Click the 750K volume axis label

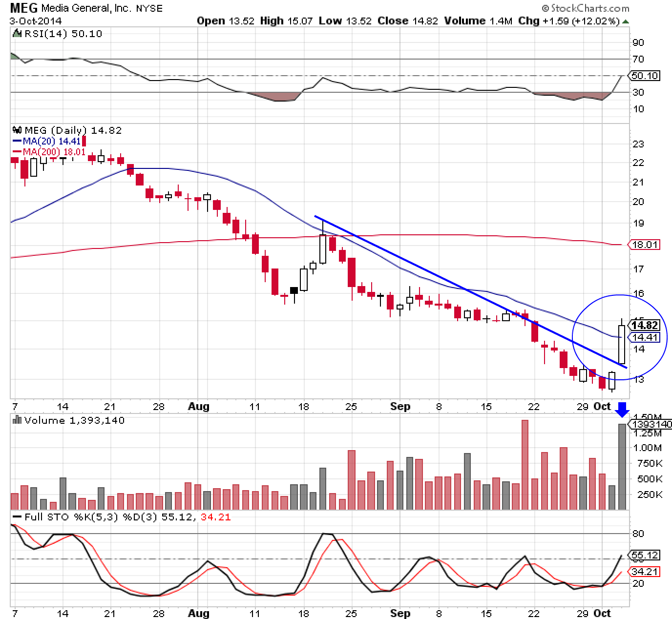pyautogui.click(x=650, y=463)
